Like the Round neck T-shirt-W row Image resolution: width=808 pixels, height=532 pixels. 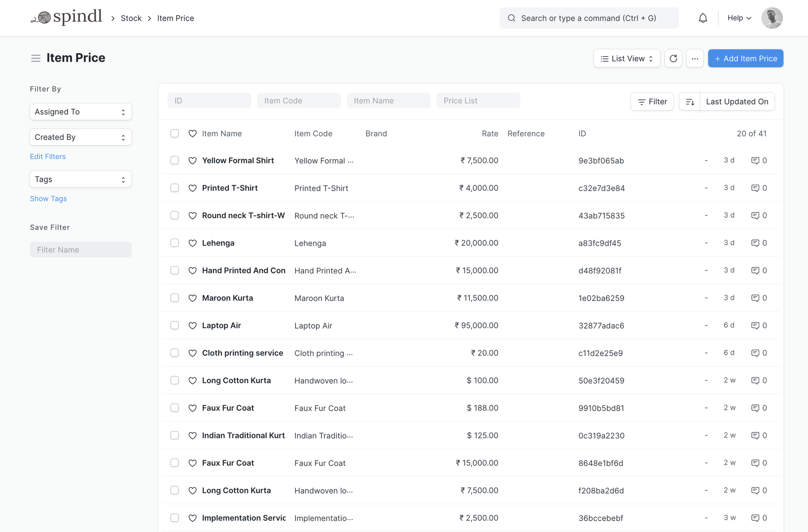coord(193,216)
